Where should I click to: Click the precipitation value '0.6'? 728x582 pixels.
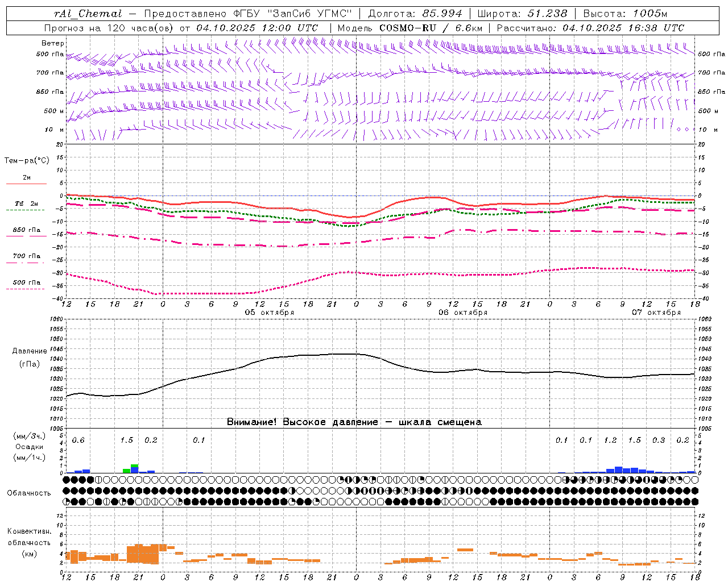point(78,440)
